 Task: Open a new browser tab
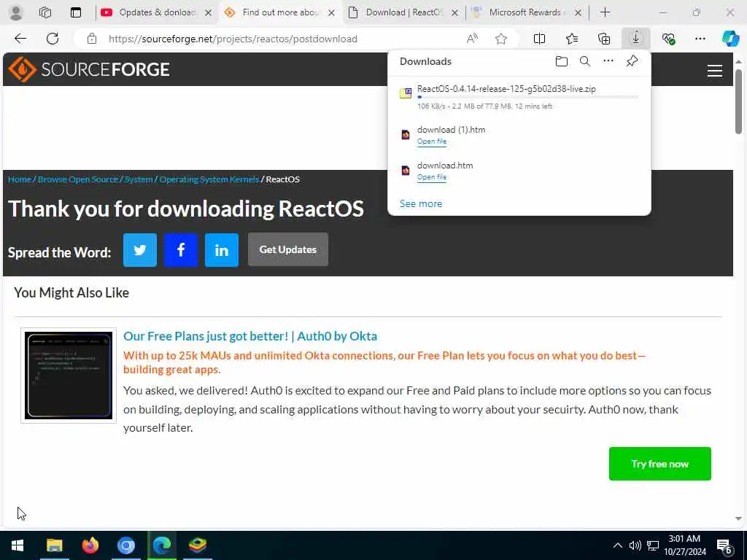(605, 12)
